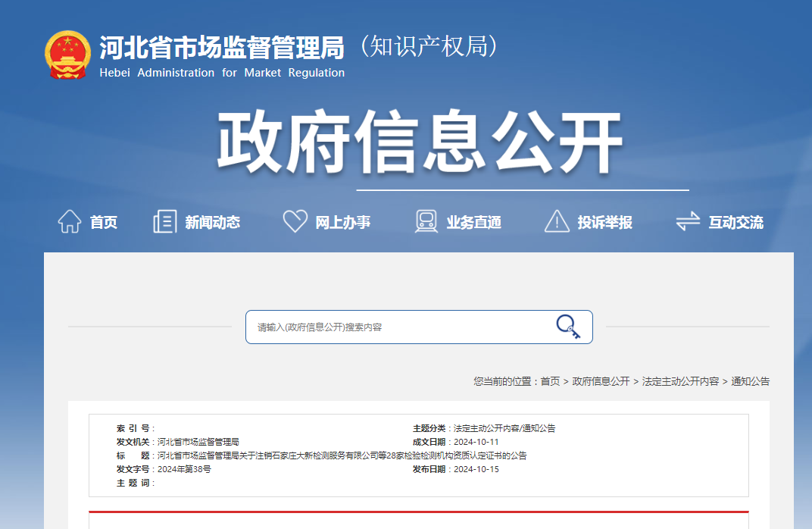Click the warning triangle icon for 投诉举报
The width and height of the screenshot is (812, 529).
[x=557, y=222]
